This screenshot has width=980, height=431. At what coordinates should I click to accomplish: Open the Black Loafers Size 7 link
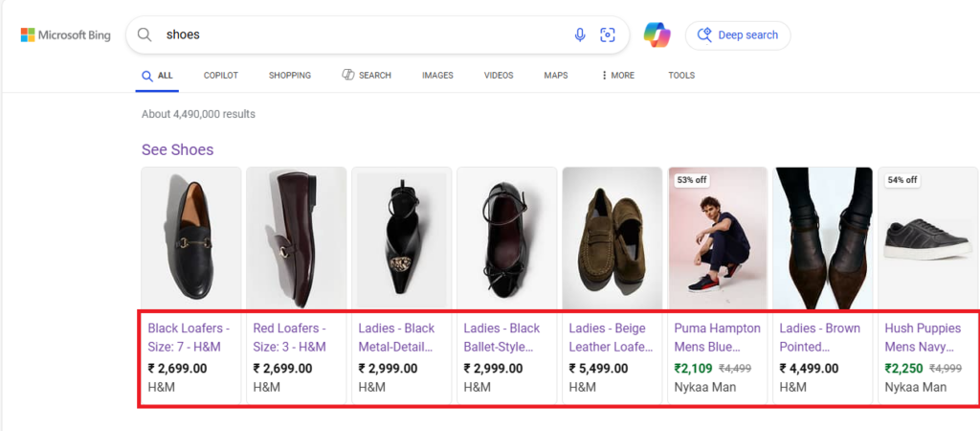pyautogui.click(x=189, y=337)
